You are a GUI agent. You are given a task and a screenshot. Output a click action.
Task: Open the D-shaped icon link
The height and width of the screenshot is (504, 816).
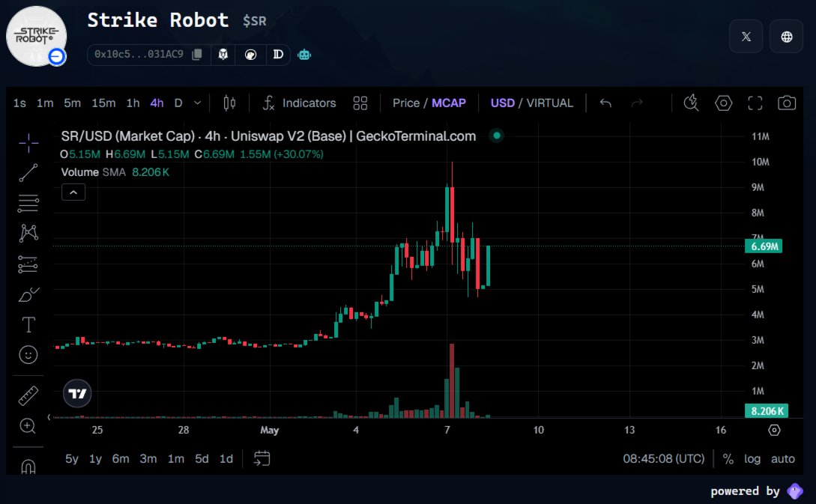tap(278, 55)
